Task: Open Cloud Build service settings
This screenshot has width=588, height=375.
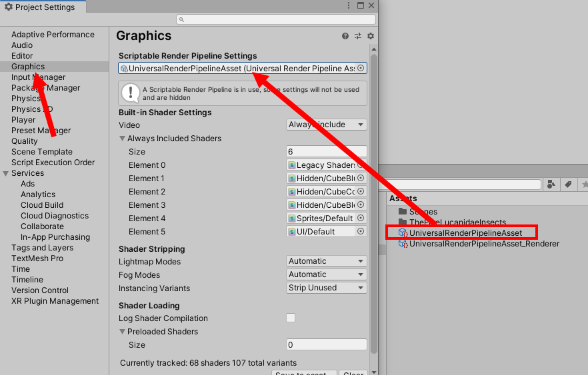Action: pyautogui.click(x=42, y=205)
